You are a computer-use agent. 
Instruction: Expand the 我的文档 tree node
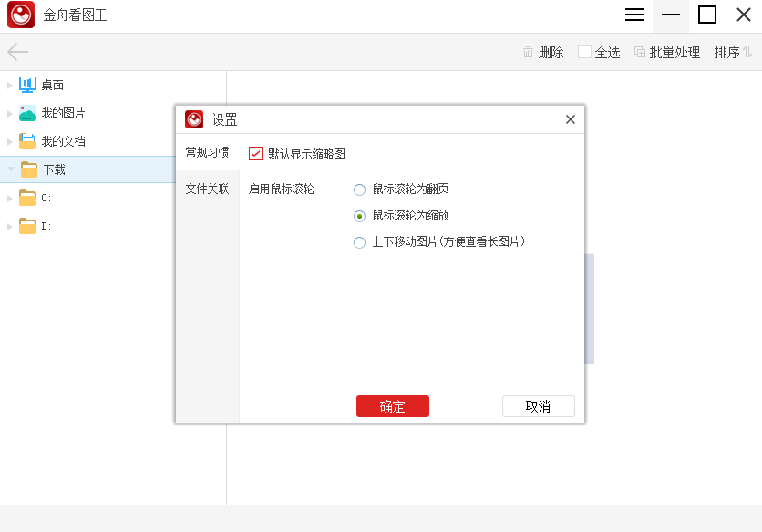click(x=9, y=141)
